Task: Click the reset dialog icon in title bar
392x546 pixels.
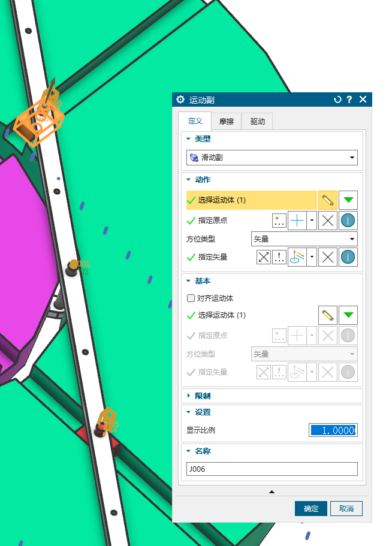Action: (337, 99)
